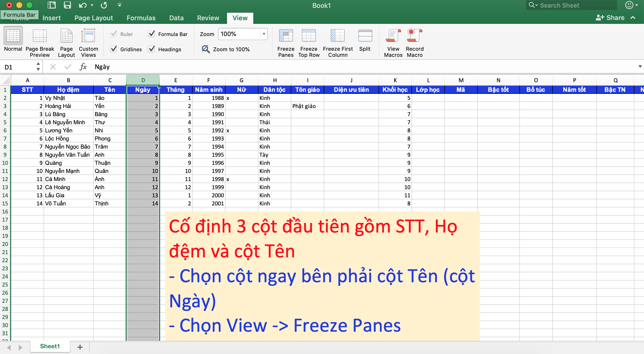The width and height of the screenshot is (644, 354).
Task: Open the Insert tab
Action: point(52,18)
